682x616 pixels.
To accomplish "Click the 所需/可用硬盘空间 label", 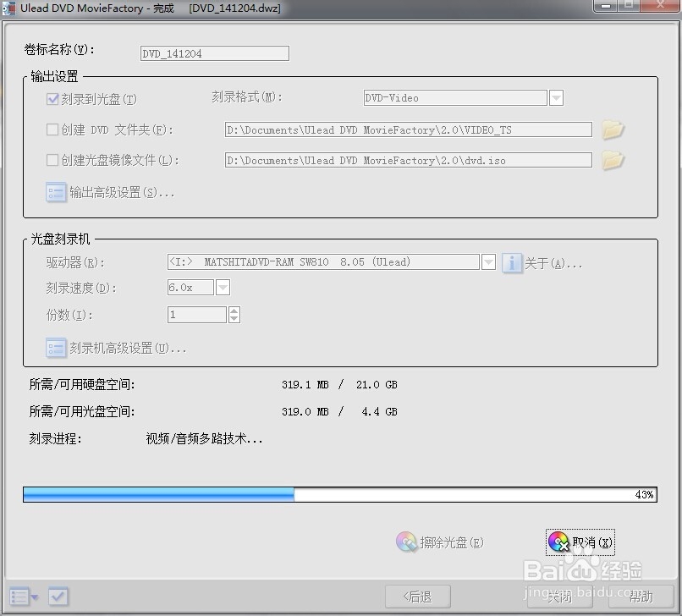I will tap(82, 384).
